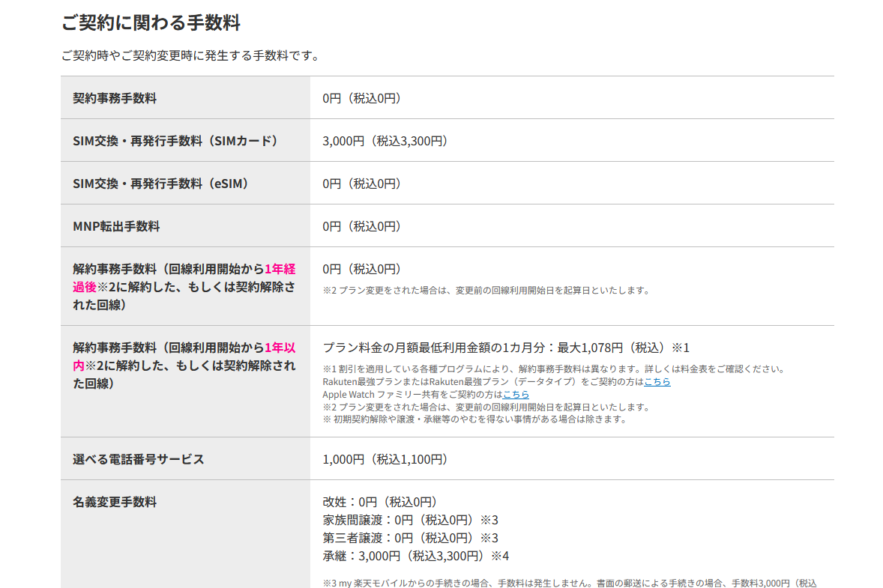Click the 1,000円（税込1,100円）number service fee
883x588 pixels.
point(385,458)
